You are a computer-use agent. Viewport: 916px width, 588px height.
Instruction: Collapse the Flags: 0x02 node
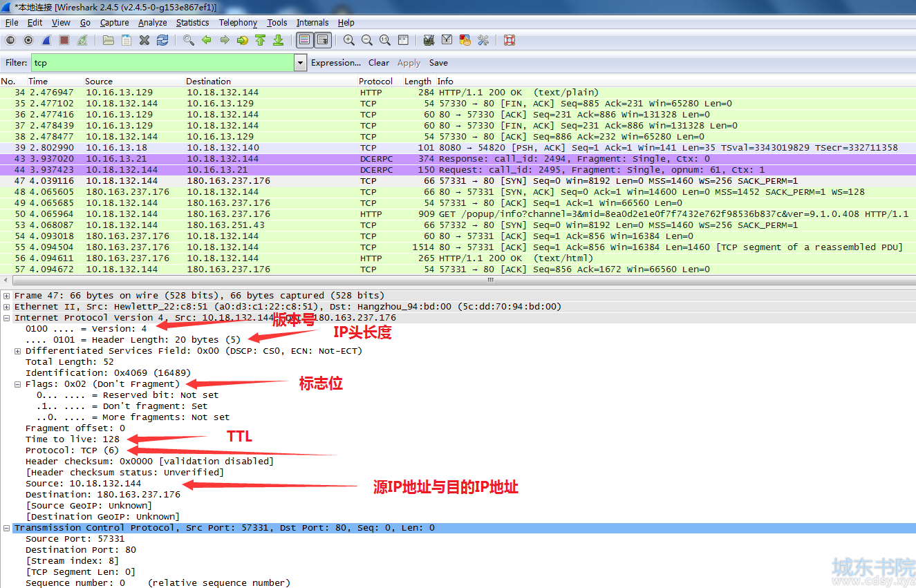pos(18,384)
